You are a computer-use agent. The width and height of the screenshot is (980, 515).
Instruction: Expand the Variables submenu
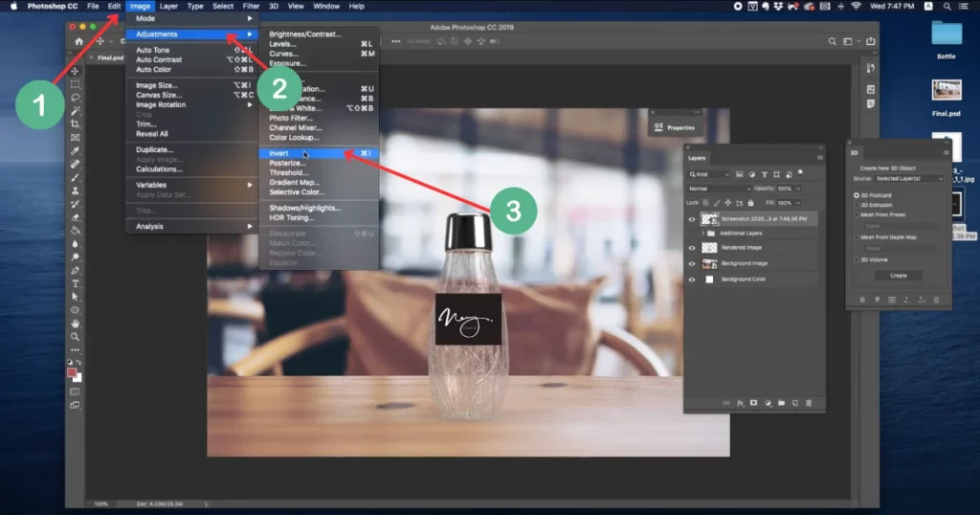tap(193, 185)
